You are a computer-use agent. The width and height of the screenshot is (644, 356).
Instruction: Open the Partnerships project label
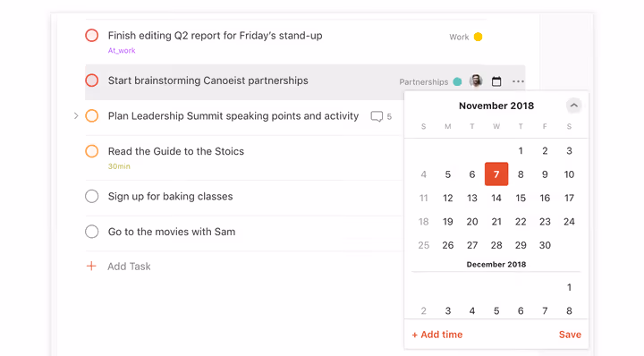click(x=423, y=81)
